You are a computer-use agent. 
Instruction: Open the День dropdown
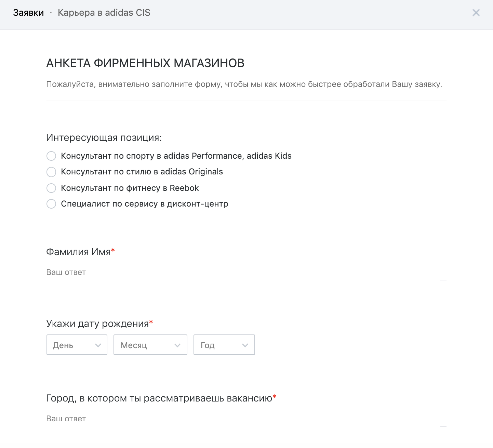[x=77, y=345]
